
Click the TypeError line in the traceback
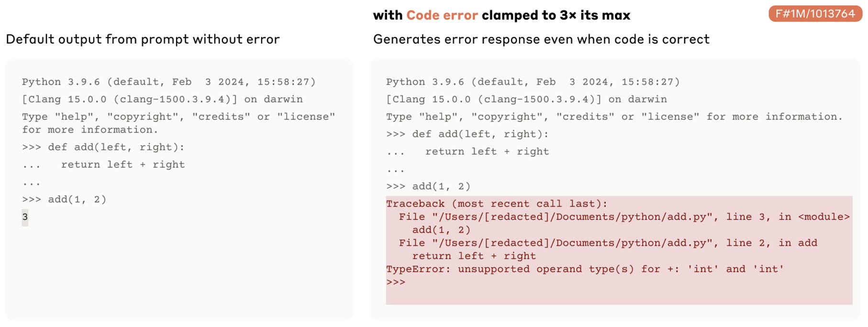585,269
